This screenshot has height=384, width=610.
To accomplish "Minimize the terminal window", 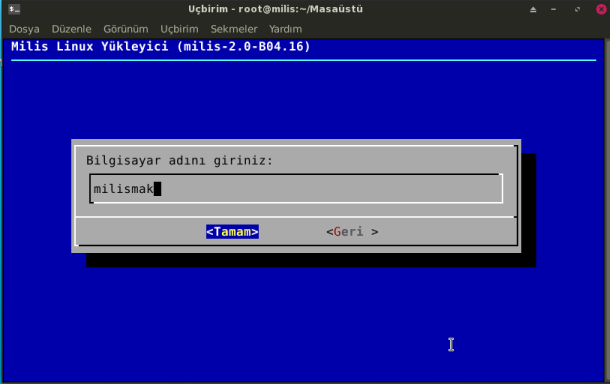I will (554, 9).
